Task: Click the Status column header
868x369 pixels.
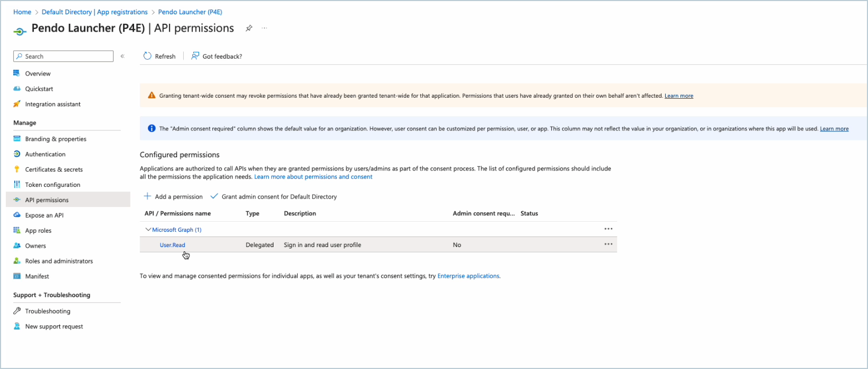Action: pyautogui.click(x=529, y=213)
